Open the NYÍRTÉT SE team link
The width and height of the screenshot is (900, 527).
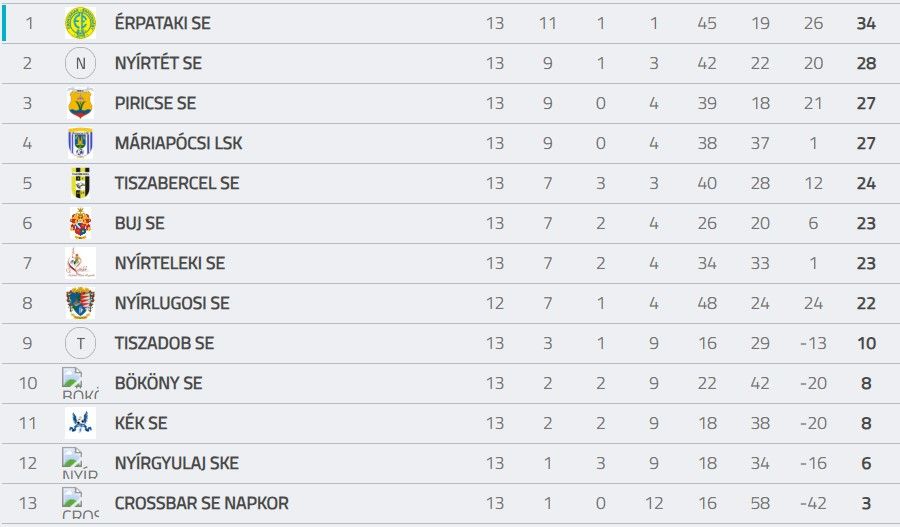click(158, 63)
